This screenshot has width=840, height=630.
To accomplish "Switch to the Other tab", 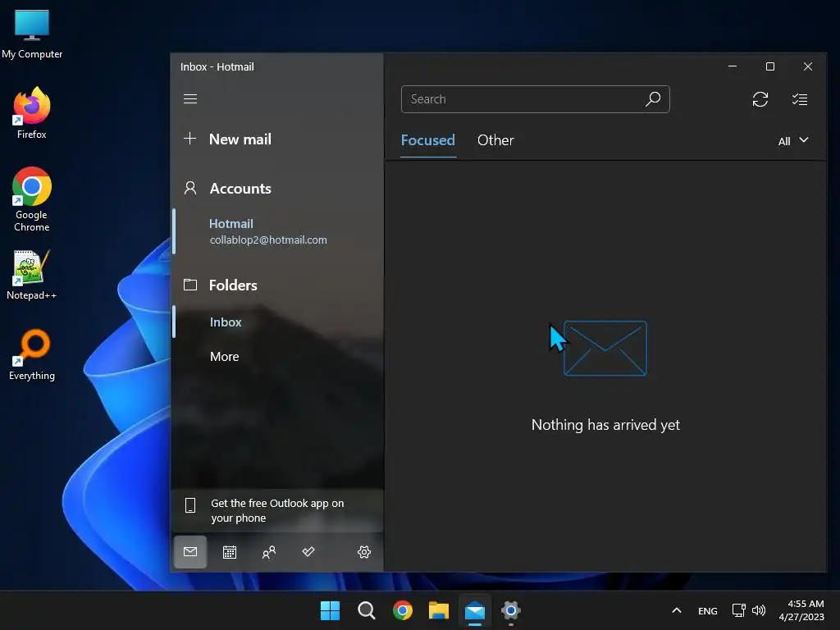I will 495,140.
